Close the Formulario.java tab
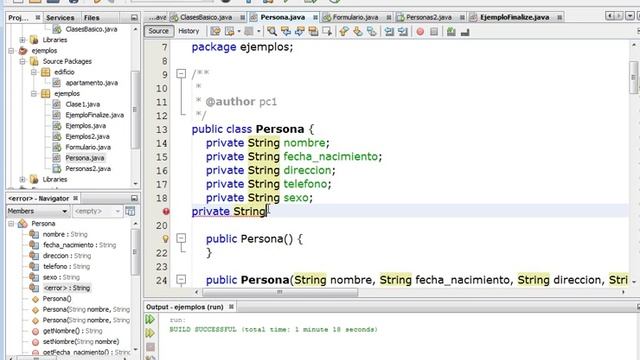Image resolution: width=640 pixels, height=360 pixels. pos(389,17)
